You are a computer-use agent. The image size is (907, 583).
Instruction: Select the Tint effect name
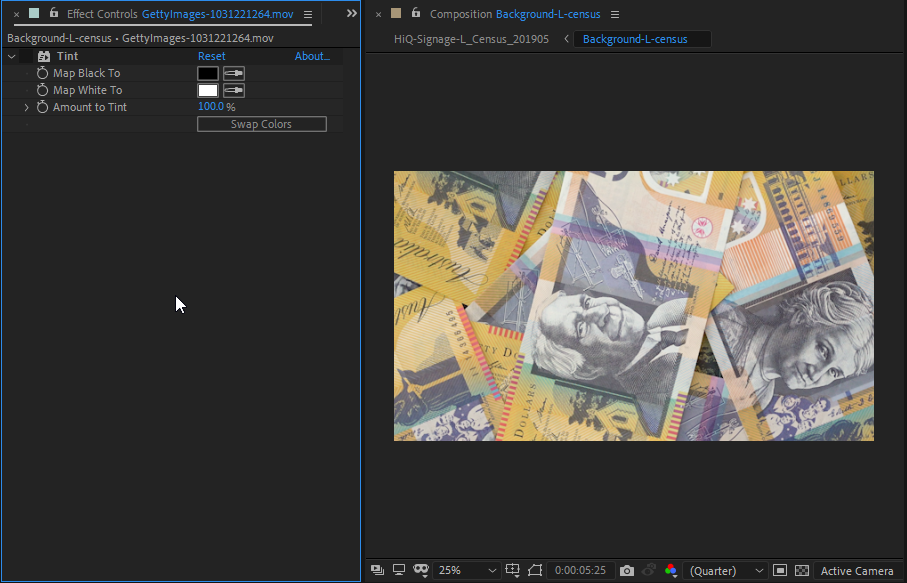pos(67,56)
